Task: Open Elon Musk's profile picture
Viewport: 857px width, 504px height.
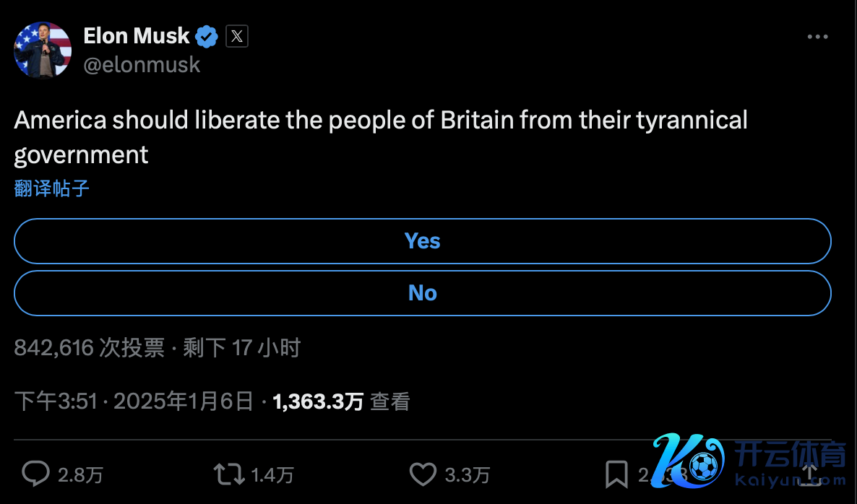Action: tap(43, 50)
